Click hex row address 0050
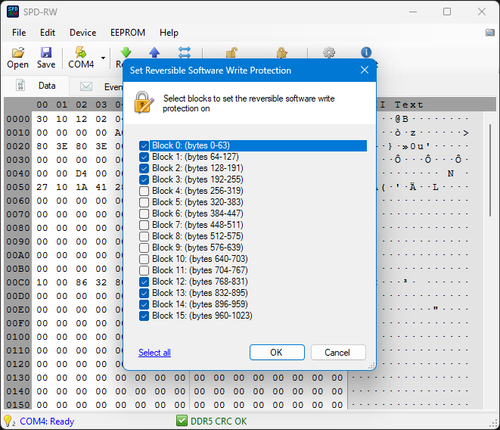Image resolution: width=500 pixels, height=430 pixels. [18, 187]
